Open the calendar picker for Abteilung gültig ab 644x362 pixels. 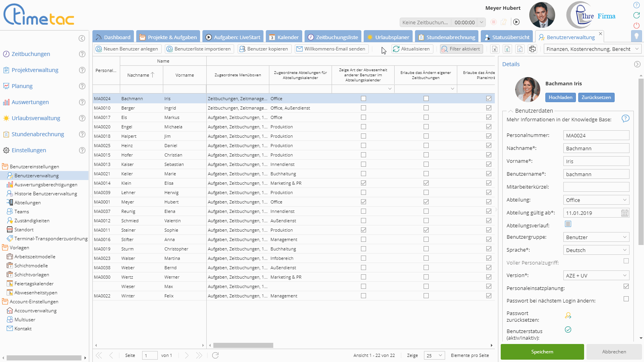coord(624,213)
